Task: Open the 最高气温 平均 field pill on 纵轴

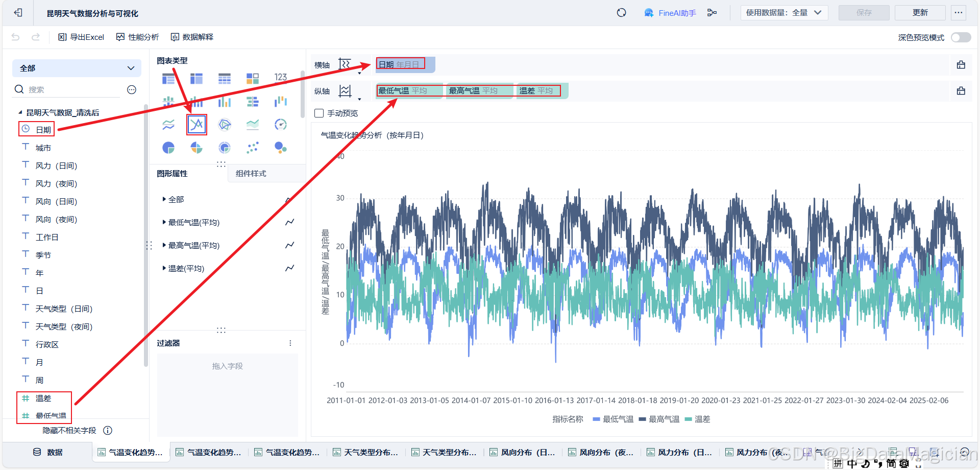Action: click(x=480, y=90)
